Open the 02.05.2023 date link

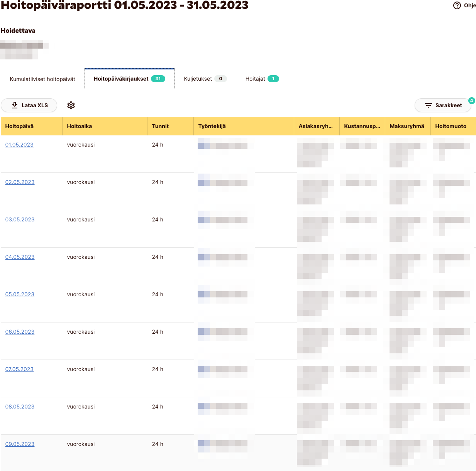(20, 182)
